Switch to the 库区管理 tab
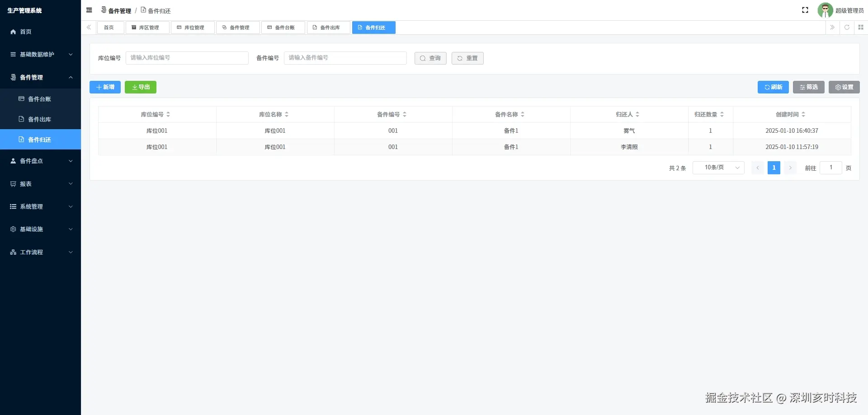 click(x=147, y=28)
